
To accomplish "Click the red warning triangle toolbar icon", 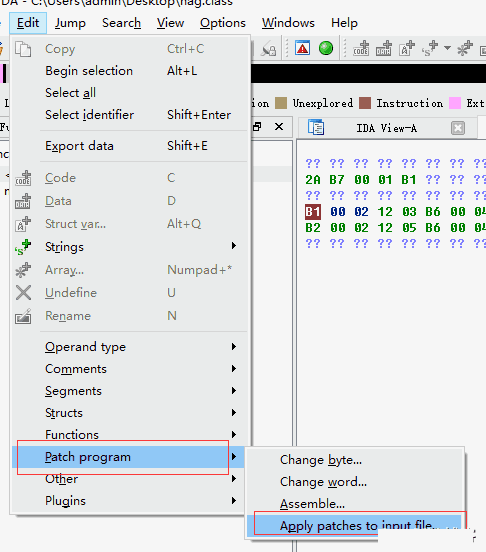I will click(303, 48).
